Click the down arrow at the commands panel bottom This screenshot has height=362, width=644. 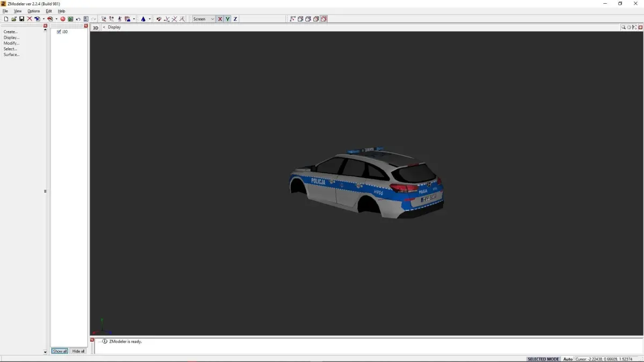click(45, 352)
